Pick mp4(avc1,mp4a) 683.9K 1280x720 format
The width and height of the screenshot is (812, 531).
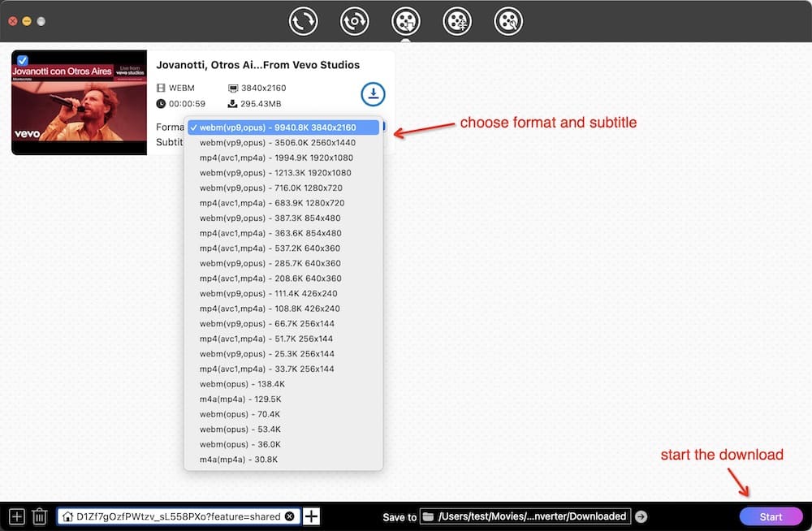click(272, 203)
